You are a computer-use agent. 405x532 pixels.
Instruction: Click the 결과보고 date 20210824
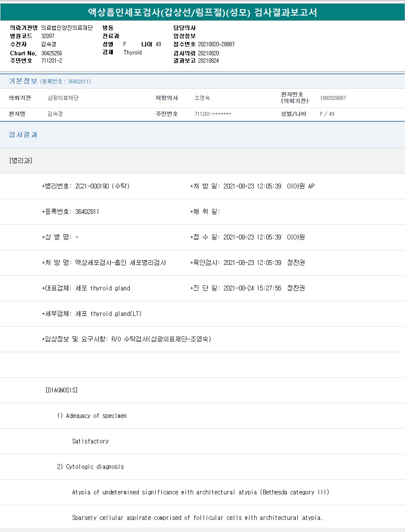click(208, 61)
